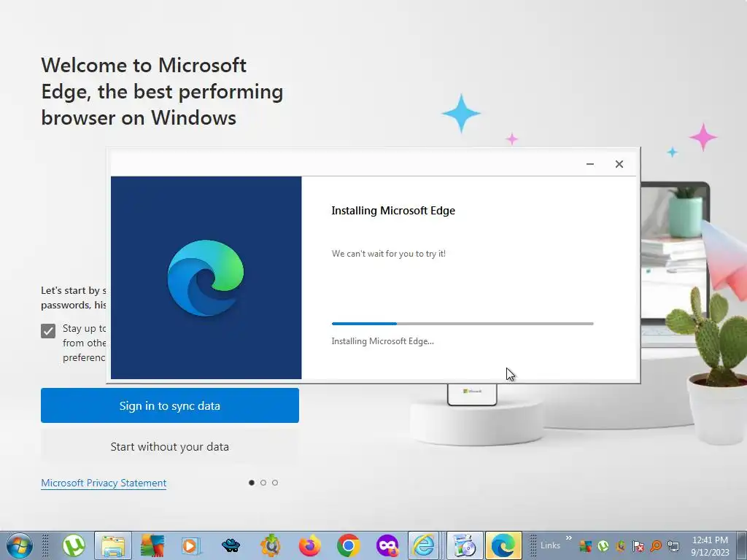Launch uTorrent from the taskbar
Viewport: 747px width, 560px height.
[74, 545]
